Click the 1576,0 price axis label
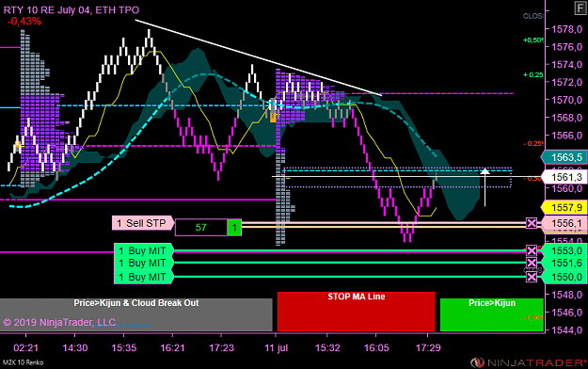The width and height of the screenshot is (588, 369). [566, 46]
